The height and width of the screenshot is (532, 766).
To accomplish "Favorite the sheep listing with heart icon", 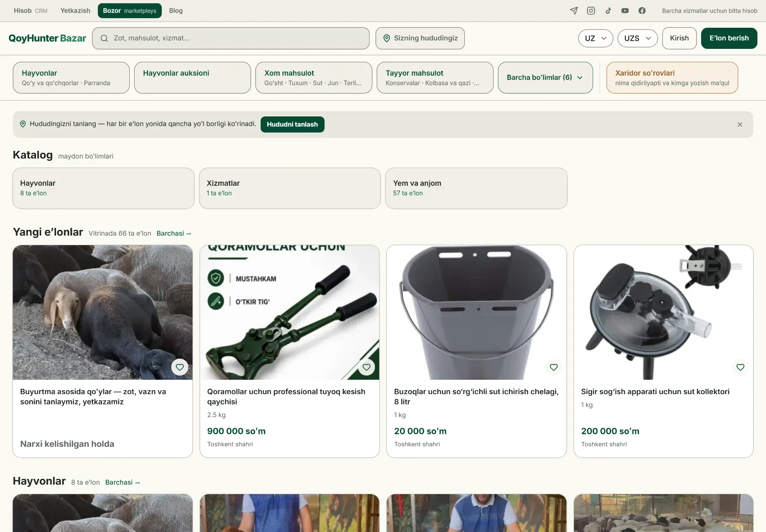I will click(180, 367).
